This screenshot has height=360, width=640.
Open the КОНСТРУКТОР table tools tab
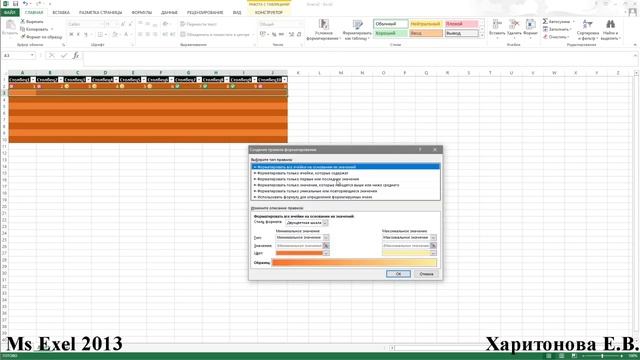click(269, 13)
